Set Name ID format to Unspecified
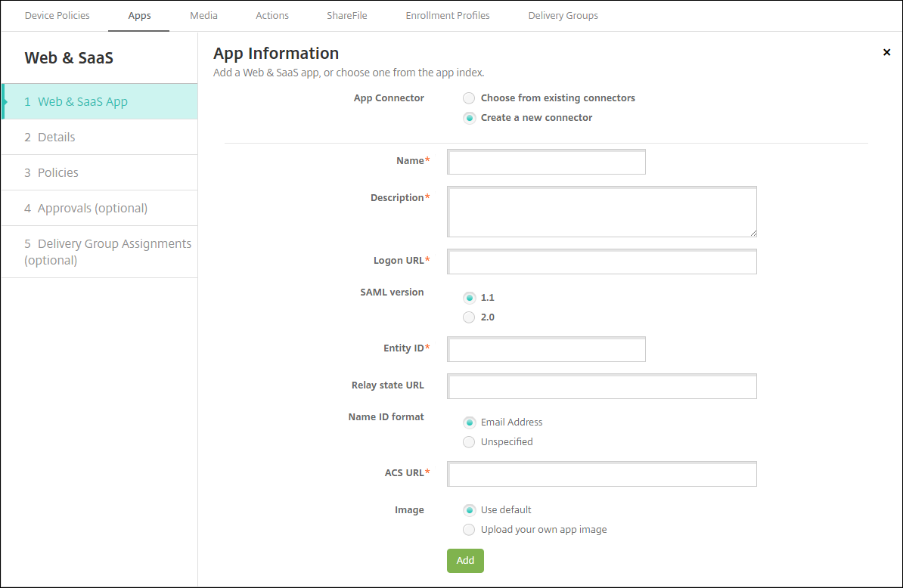 point(469,442)
